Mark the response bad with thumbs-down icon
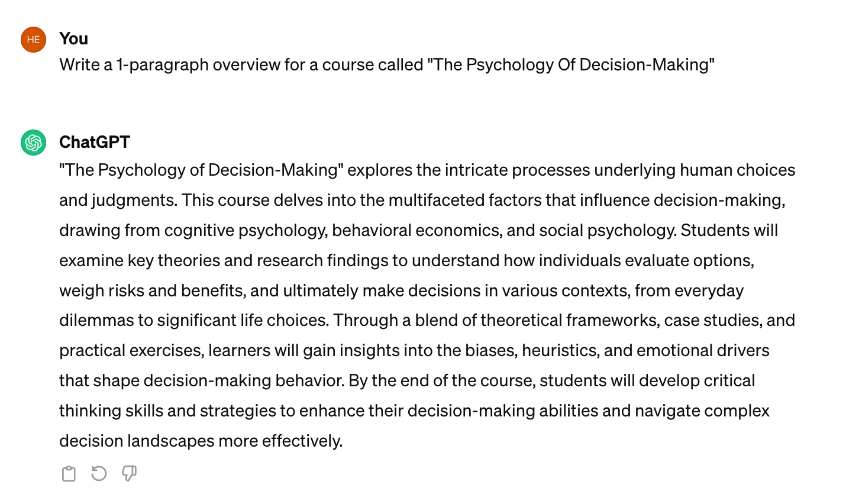 (129, 474)
